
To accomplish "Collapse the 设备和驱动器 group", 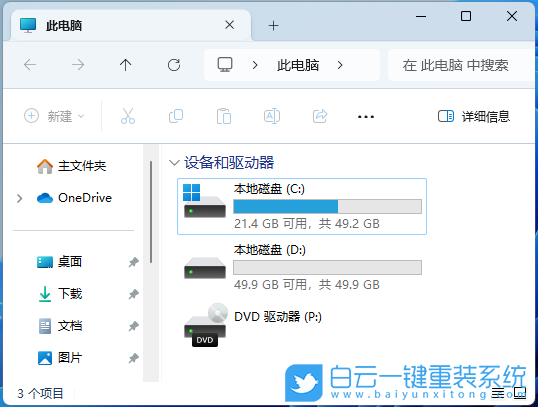I will point(174,163).
